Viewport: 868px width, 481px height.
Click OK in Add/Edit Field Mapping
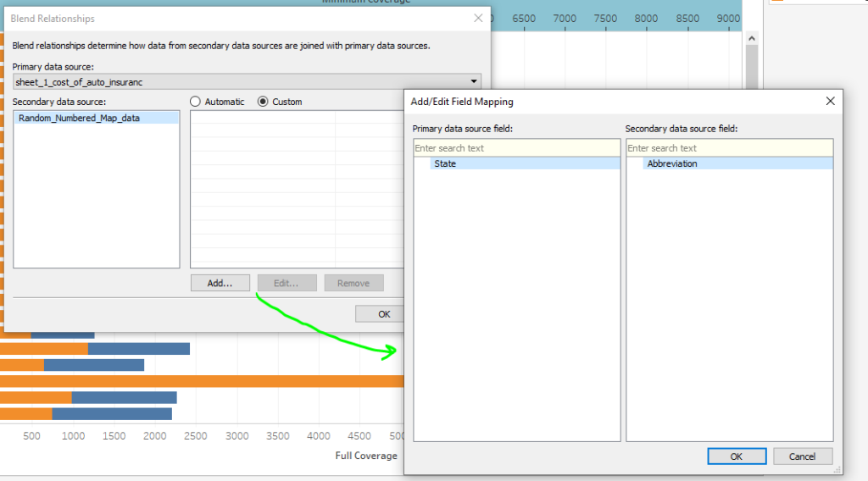(737, 456)
